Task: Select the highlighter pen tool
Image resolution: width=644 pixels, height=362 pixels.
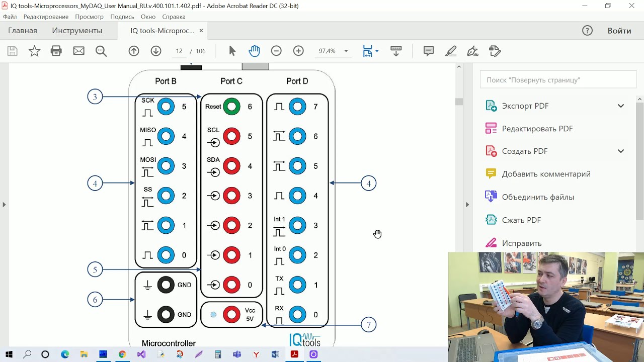Action: coord(451,51)
